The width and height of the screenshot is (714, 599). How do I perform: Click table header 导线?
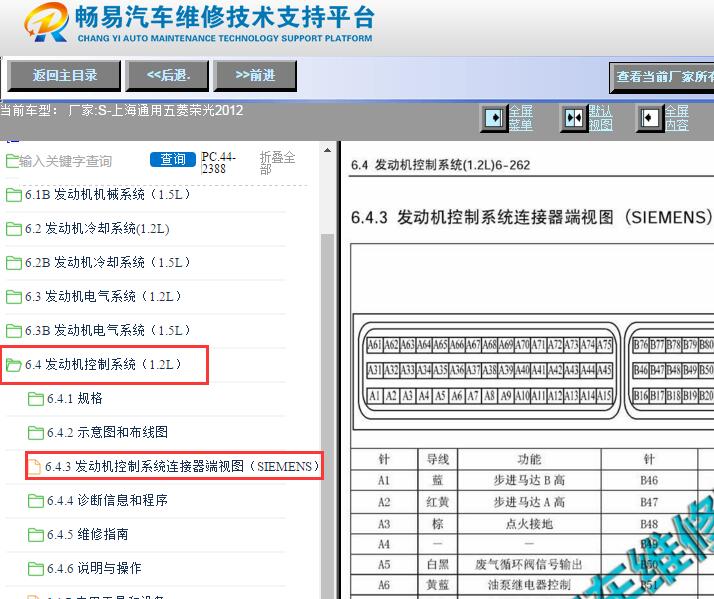click(x=438, y=459)
